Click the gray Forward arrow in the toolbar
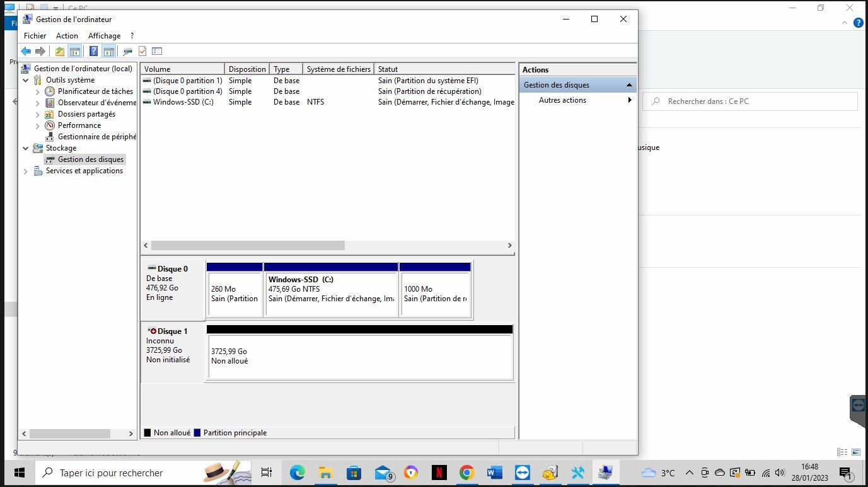The width and height of the screenshot is (868, 487). coord(40,51)
